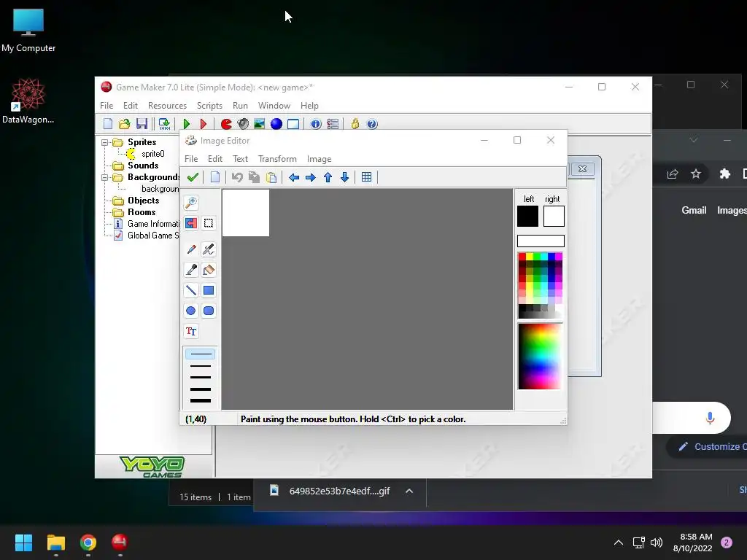Click Game Maker New game toolbar icon

(x=108, y=124)
